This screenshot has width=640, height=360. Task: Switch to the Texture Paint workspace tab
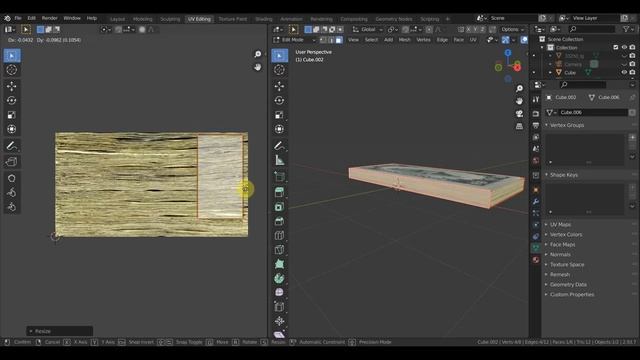(x=233, y=19)
